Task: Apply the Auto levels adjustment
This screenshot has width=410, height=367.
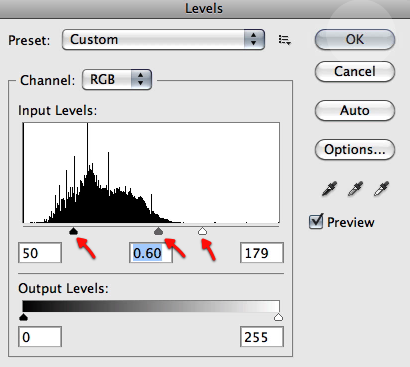Action: tap(355, 110)
